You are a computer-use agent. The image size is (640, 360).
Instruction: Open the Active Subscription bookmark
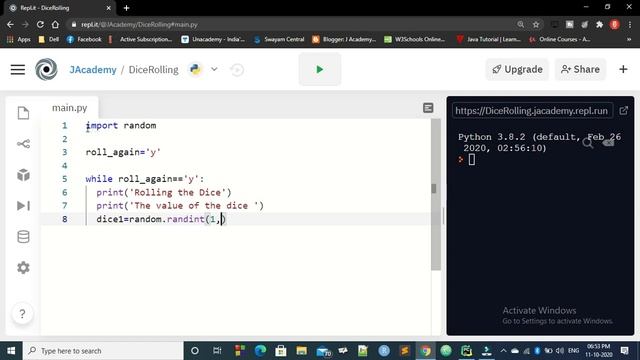(x=140, y=39)
